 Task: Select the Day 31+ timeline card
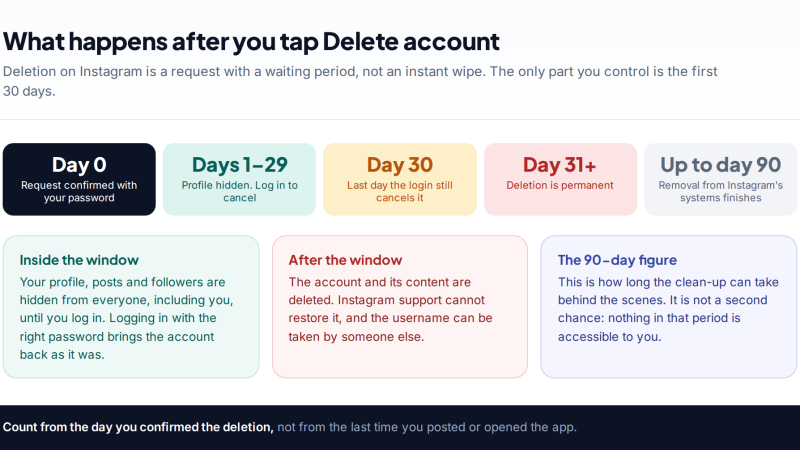[560, 179]
